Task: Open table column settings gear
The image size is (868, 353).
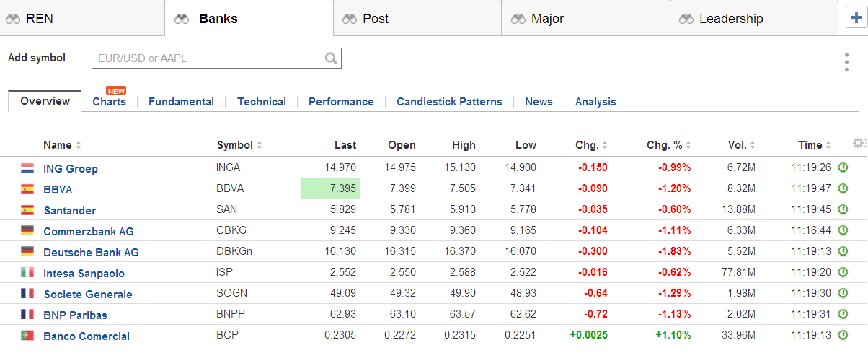Action: click(858, 143)
